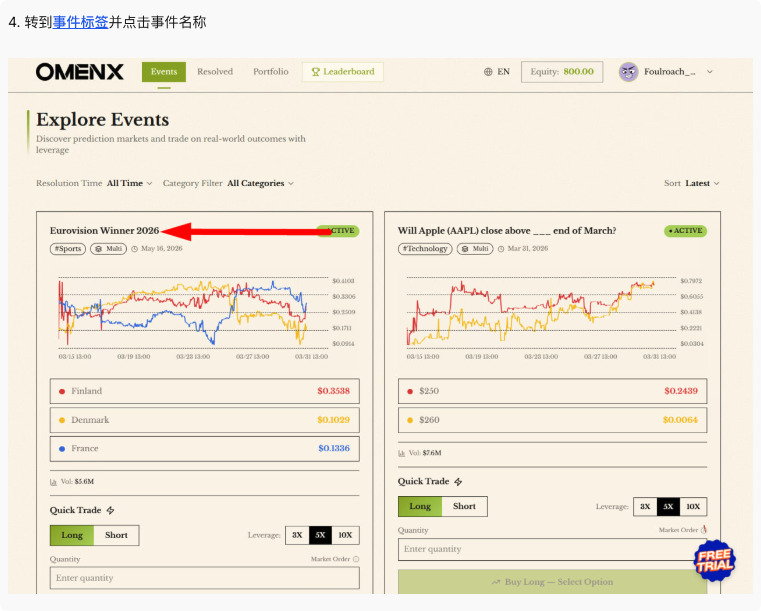
Task: Click the clock icon beside Mar 31, 2026
Action: click(x=501, y=249)
